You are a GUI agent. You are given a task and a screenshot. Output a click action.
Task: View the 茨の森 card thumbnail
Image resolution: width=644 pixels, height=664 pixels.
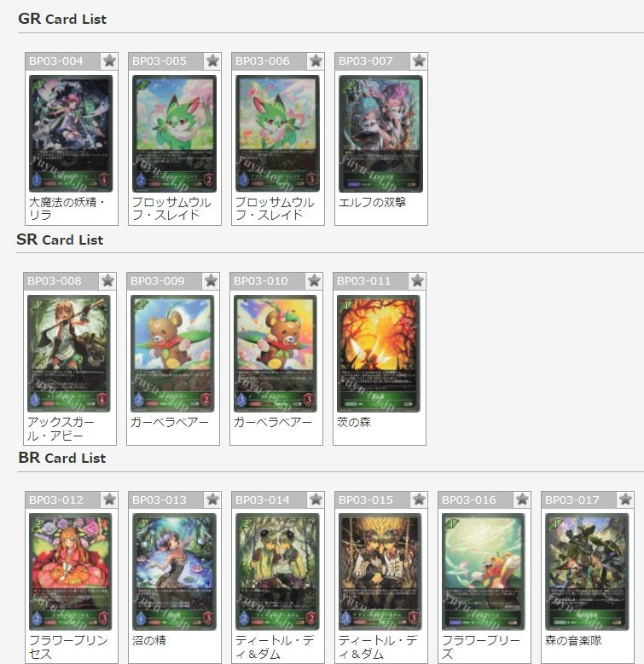tap(379, 354)
